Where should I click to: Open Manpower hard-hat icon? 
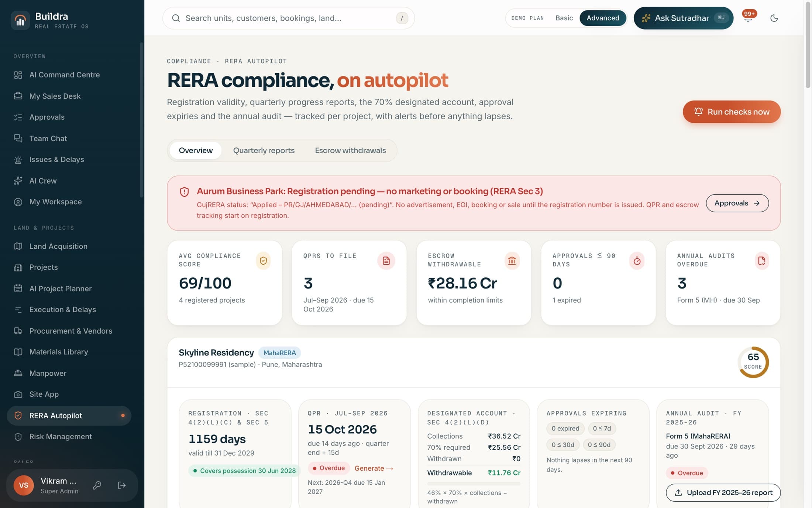tap(18, 373)
